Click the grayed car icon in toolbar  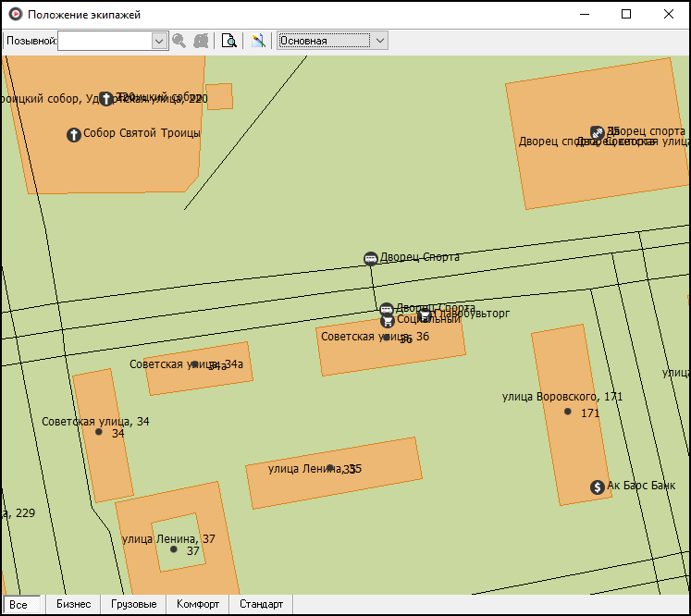(201, 41)
